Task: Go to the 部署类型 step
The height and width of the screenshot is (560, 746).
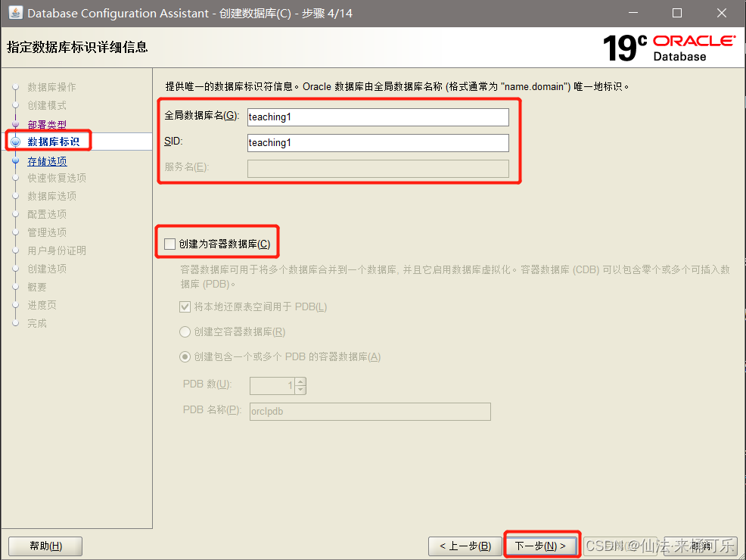Action: click(x=47, y=125)
